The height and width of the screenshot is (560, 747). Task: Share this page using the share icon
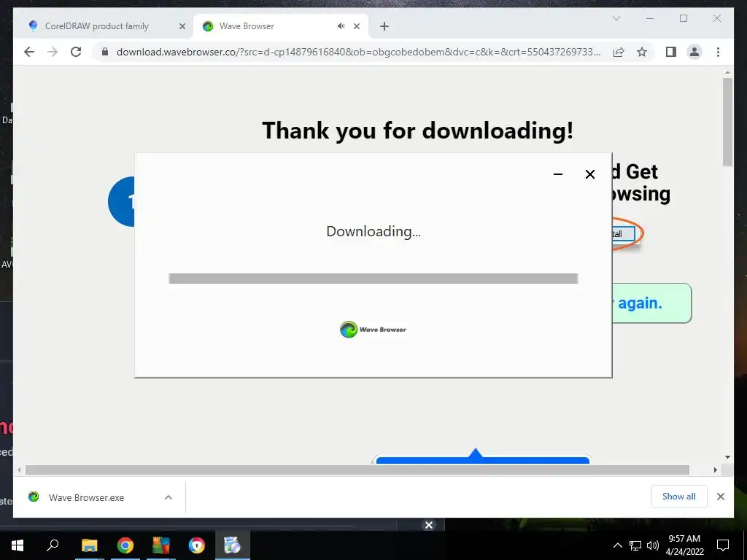click(x=619, y=52)
